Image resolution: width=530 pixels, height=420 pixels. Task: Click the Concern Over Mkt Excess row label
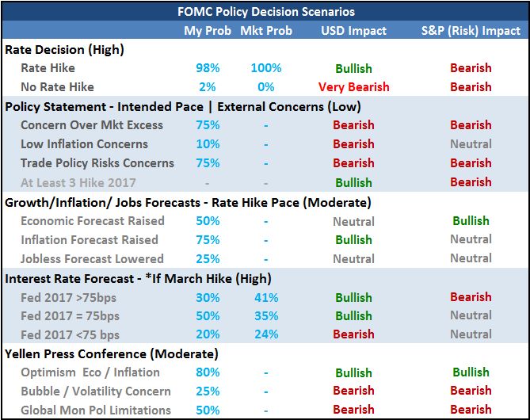(x=92, y=125)
